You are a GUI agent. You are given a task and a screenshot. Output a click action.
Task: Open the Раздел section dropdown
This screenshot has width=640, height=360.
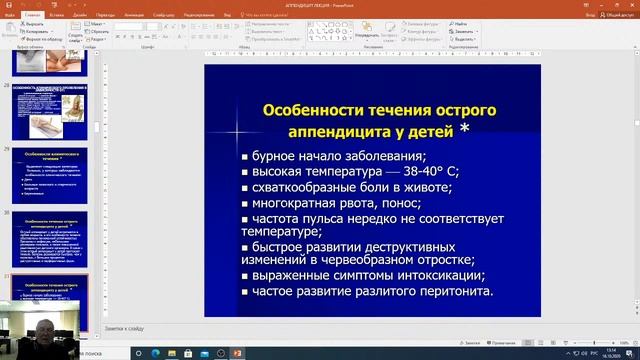[96, 39]
